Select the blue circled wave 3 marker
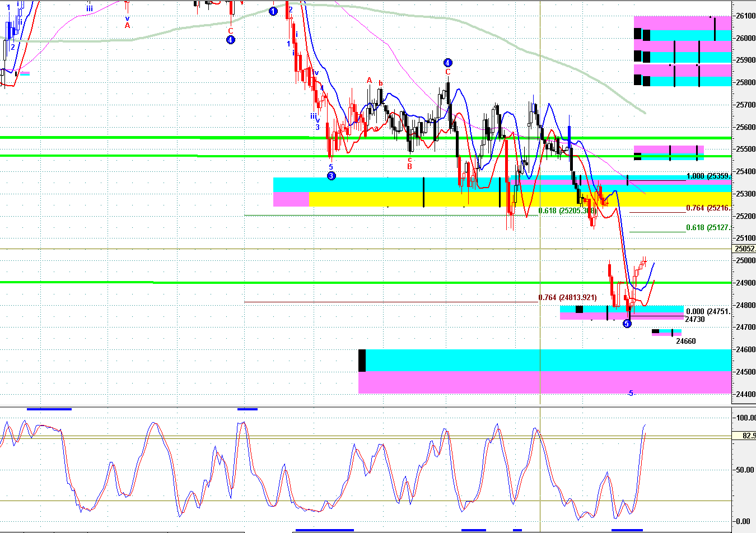This screenshot has height=533, width=756. point(331,176)
